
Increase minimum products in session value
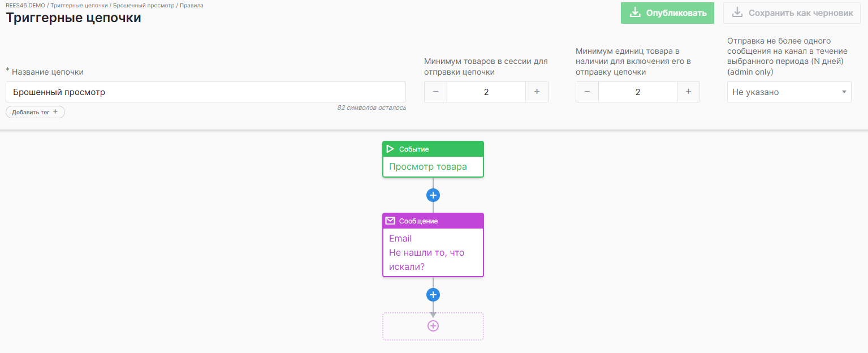coord(537,92)
